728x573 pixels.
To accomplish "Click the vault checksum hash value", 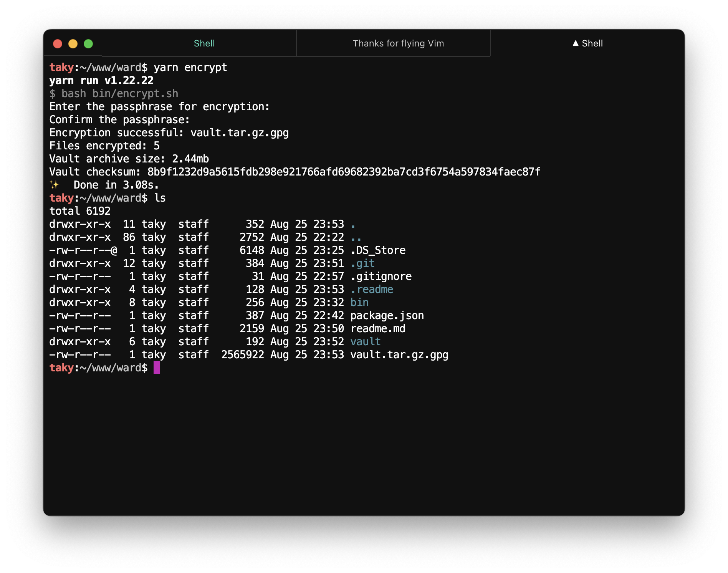I will tap(344, 172).
